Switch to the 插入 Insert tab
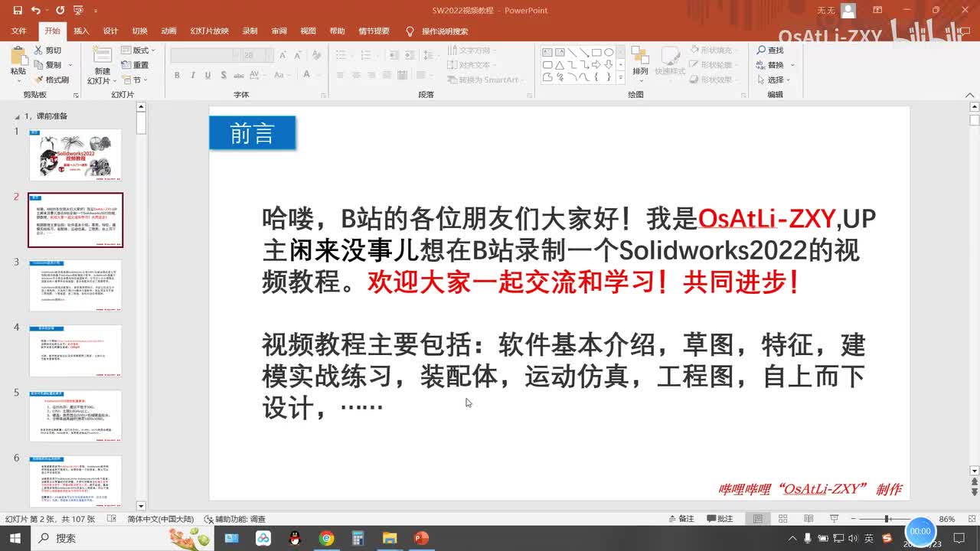 (81, 31)
